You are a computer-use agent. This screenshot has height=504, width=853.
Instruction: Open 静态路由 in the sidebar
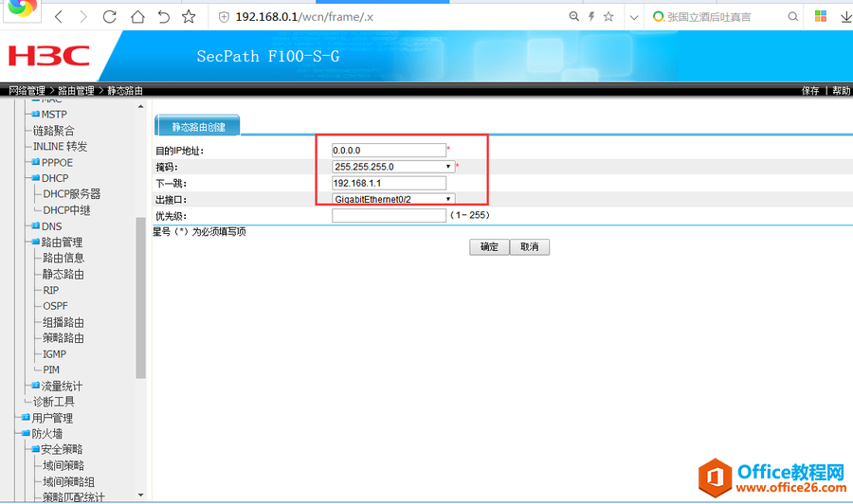63,274
